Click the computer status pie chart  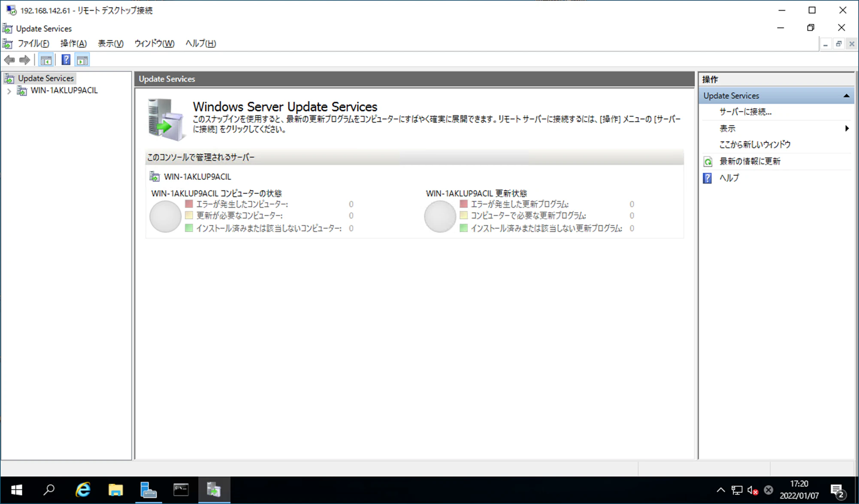(x=165, y=216)
